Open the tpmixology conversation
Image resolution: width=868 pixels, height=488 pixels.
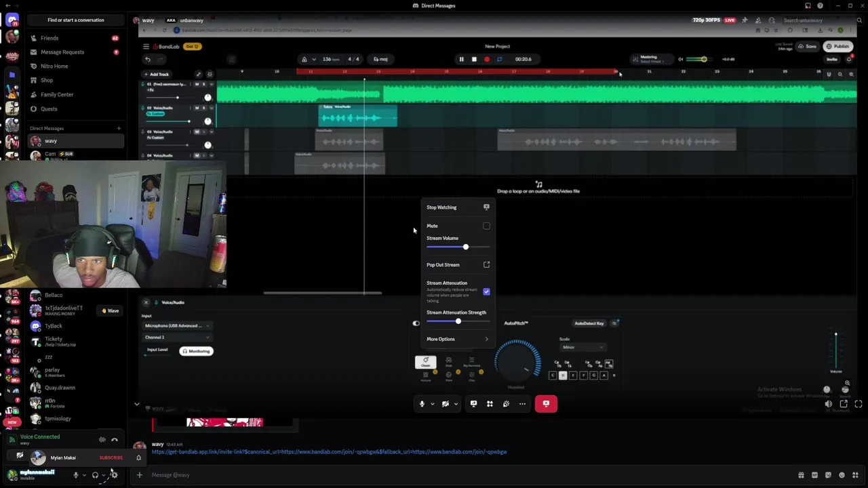click(x=76, y=419)
